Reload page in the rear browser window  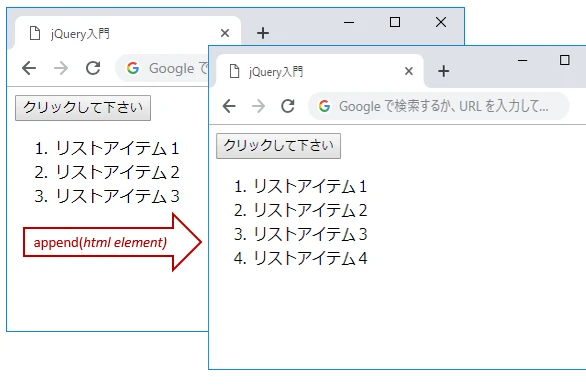(93, 68)
